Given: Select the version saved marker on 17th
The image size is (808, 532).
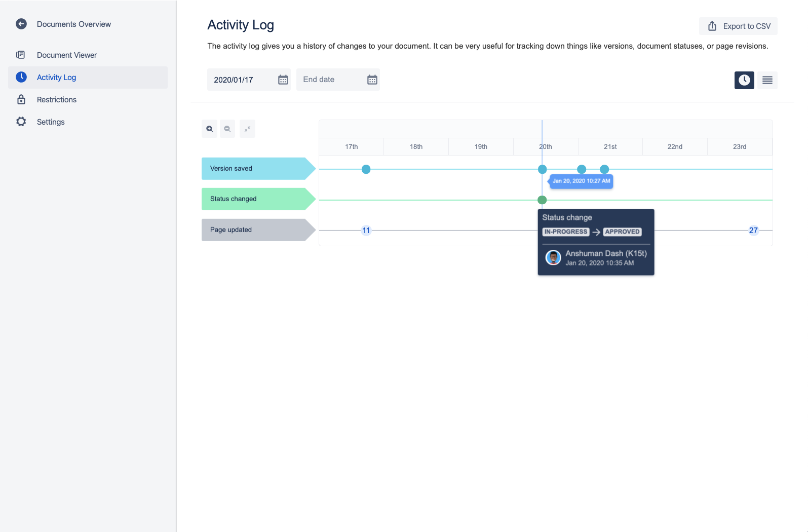Looking at the screenshot, I should [x=366, y=169].
